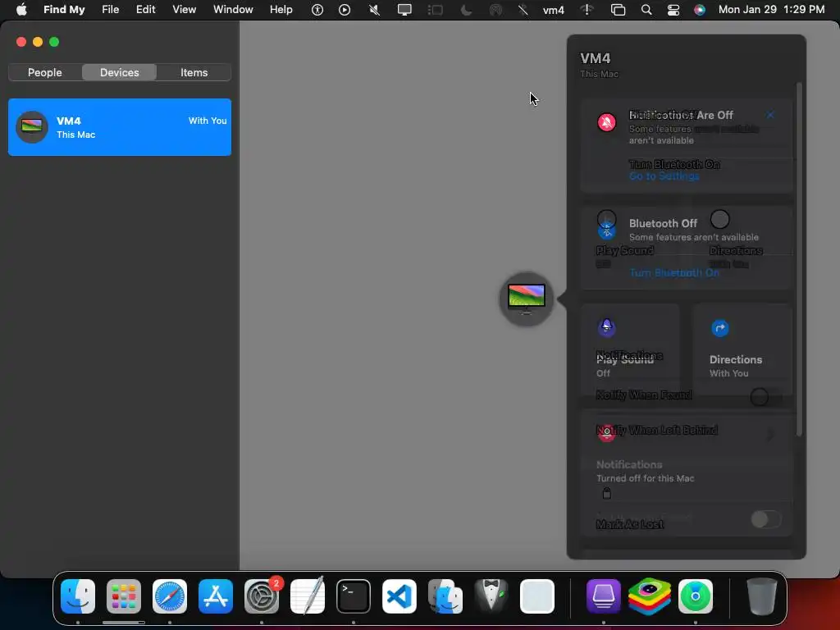Select the VM4 This Mac device row
Image resolution: width=840 pixels, height=630 pixels.
[x=120, y=127]
